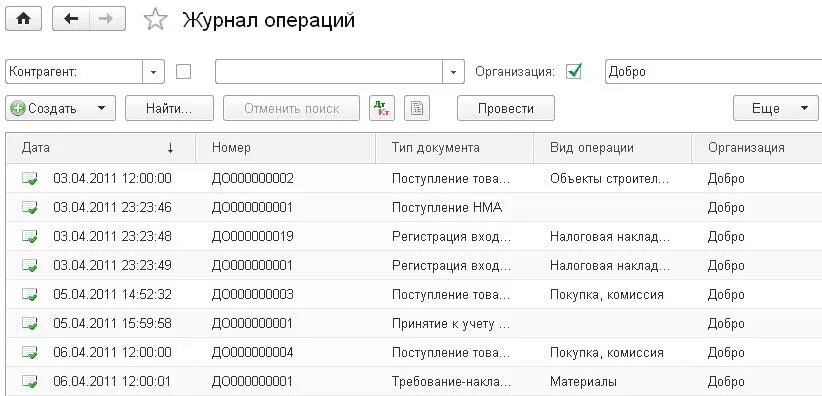Click the Организация field containing Добро
Image resolution: width=822 pixels, height=396 pixels.
713,71
